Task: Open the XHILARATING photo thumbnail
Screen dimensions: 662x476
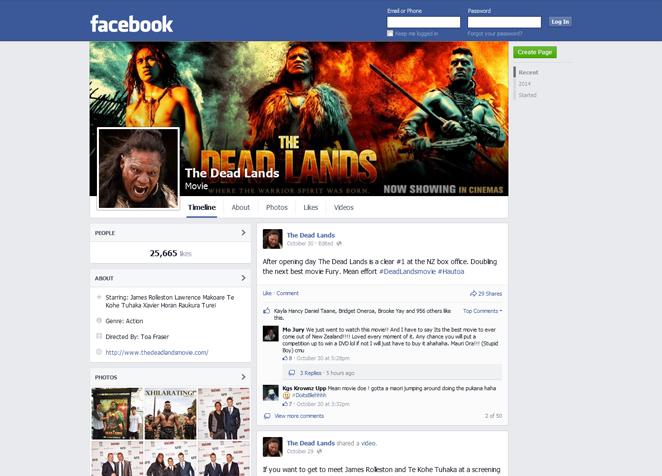Action: tap(171, 413)
